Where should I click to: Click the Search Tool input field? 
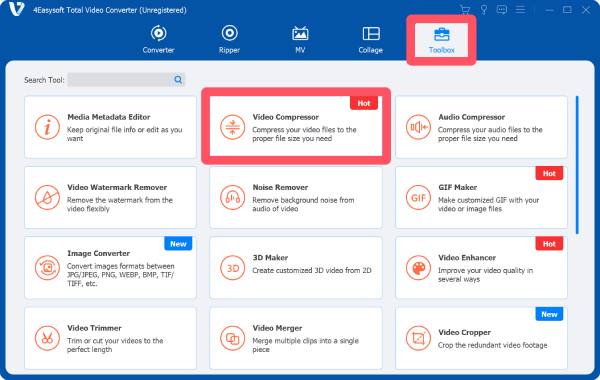119,80
